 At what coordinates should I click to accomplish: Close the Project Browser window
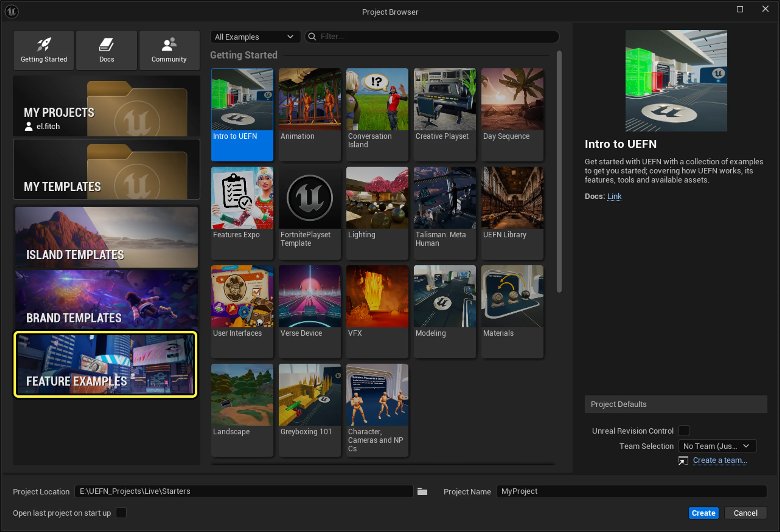point(765,9)
